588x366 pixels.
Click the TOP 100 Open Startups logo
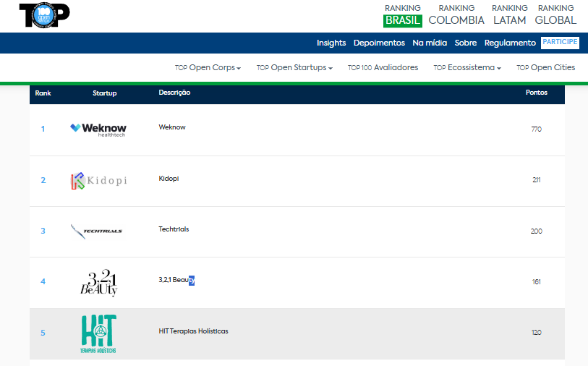pyautogui.click(x=44, y=15)
